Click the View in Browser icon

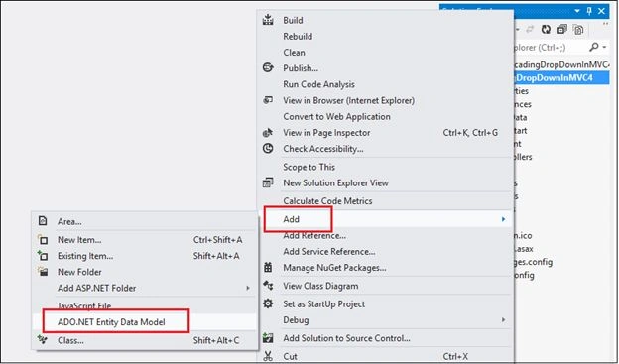(268, 100)
